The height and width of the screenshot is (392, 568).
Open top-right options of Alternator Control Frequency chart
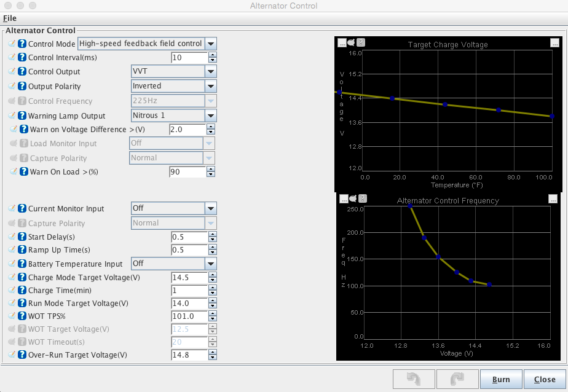554,198
